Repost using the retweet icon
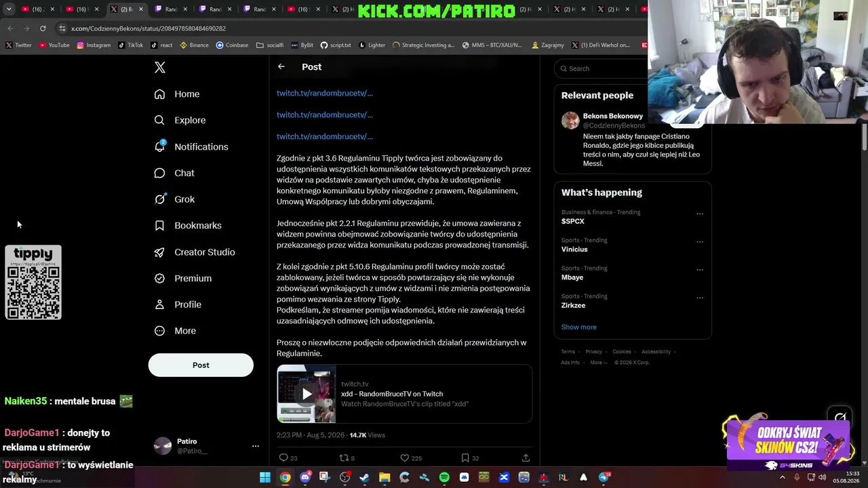The width and height of the screenshot is (868, 488). click(343, 458)
